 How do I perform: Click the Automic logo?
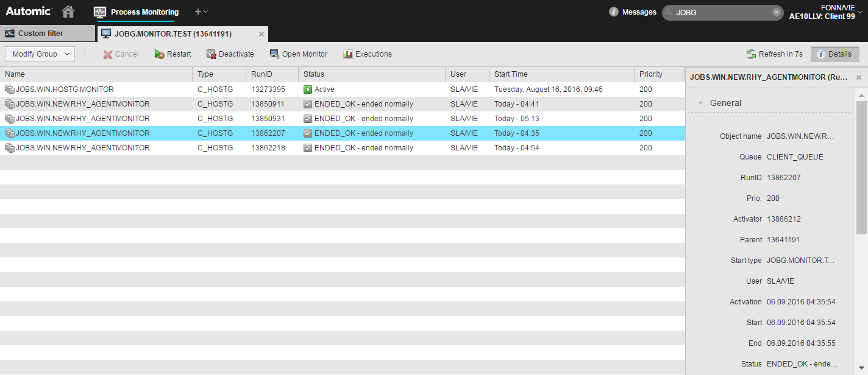(x=27, y=11)
